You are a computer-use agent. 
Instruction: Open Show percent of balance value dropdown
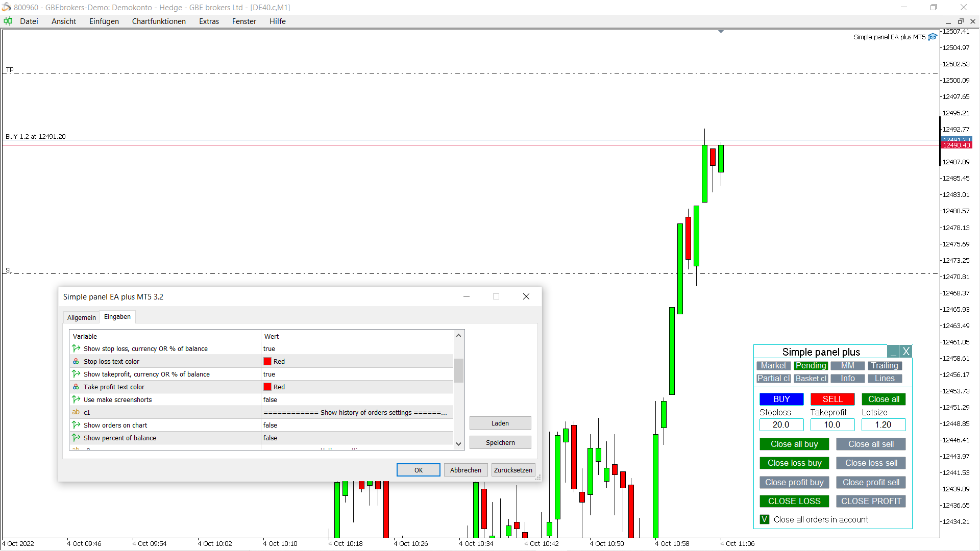tap(357, 438)
